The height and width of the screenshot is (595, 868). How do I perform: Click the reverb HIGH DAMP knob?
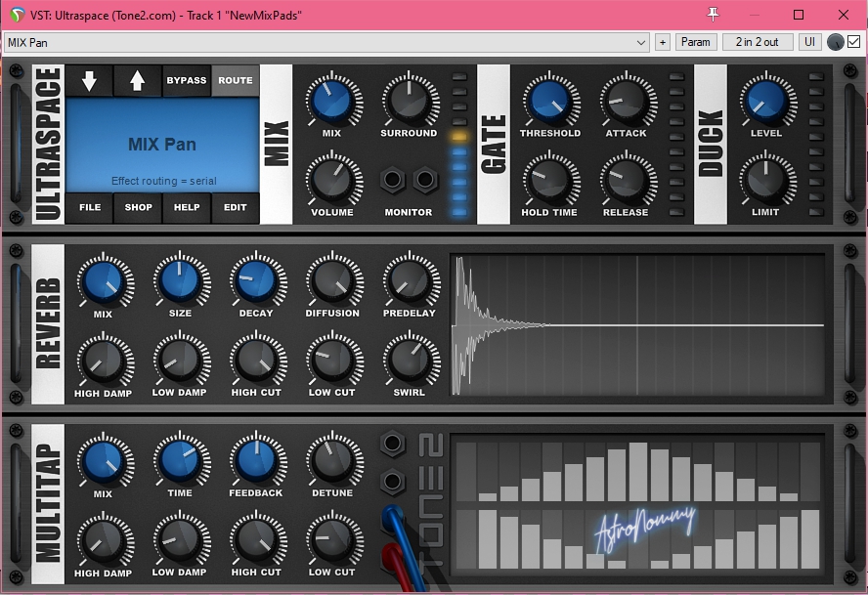pos(104,361)
